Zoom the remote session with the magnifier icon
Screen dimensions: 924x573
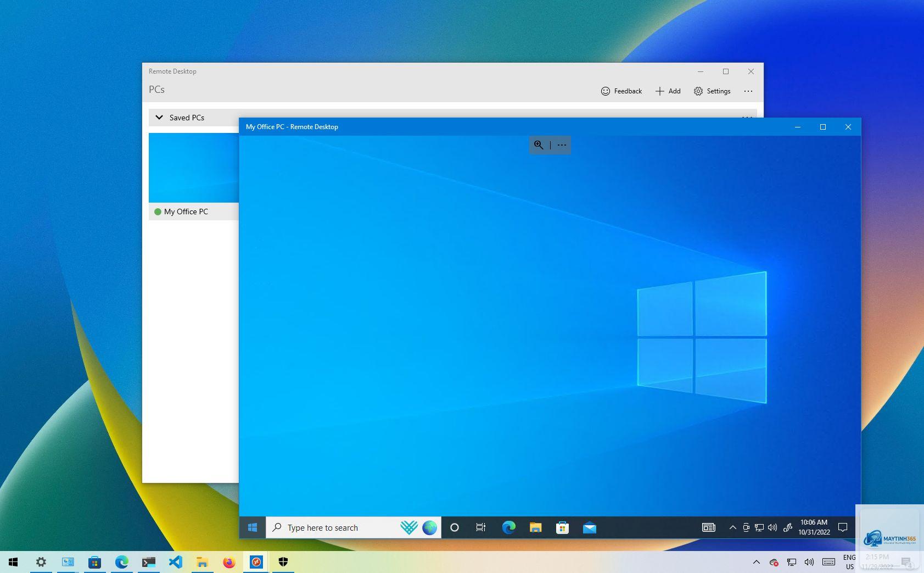pyautogui.click(x=539, y=145)
